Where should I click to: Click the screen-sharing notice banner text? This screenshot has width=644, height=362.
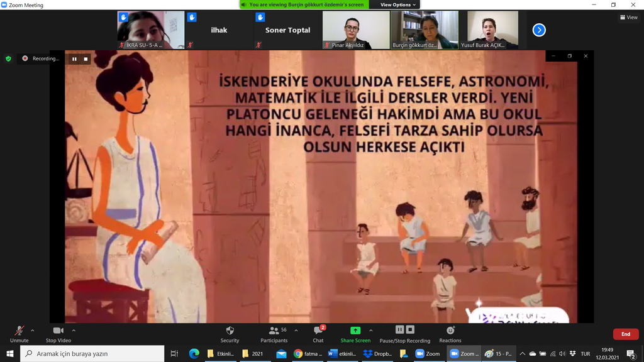point(306,4)
